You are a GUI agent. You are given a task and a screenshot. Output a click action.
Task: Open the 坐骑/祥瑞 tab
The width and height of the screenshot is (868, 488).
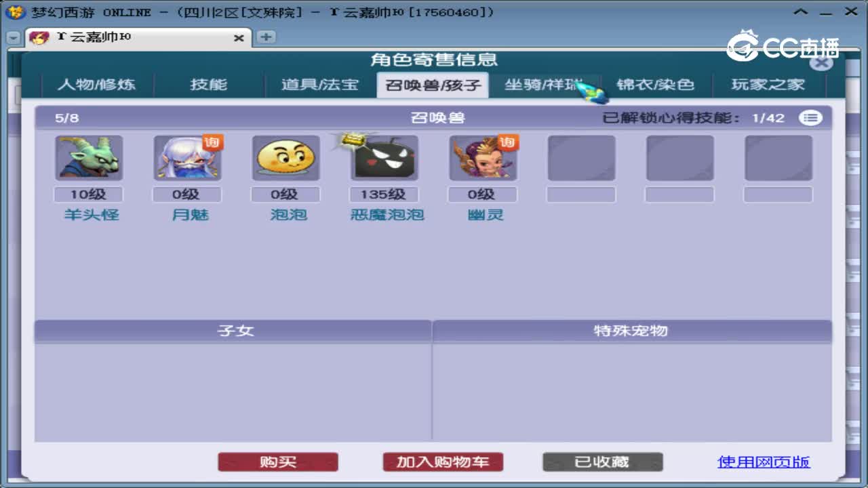tap(544, 85)
